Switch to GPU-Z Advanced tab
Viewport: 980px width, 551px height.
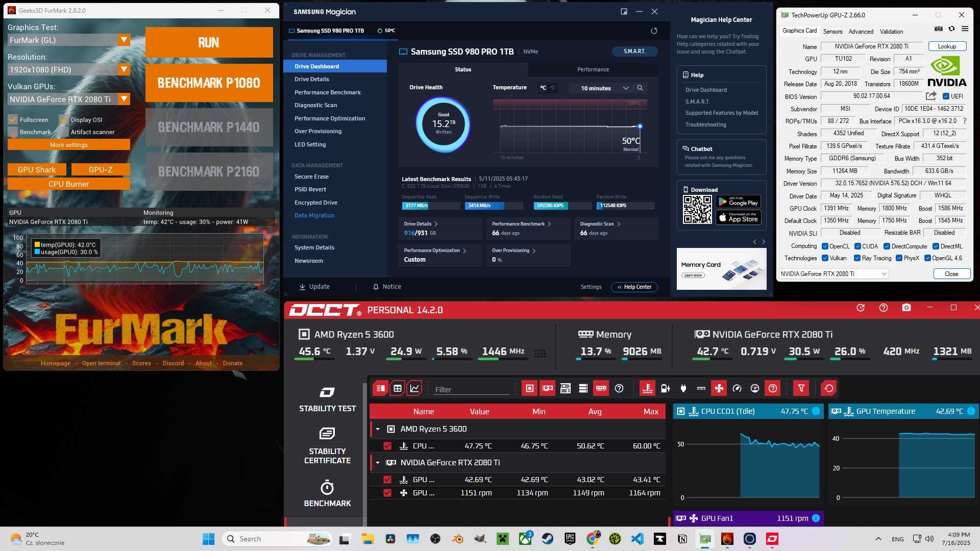coord(861,32)
